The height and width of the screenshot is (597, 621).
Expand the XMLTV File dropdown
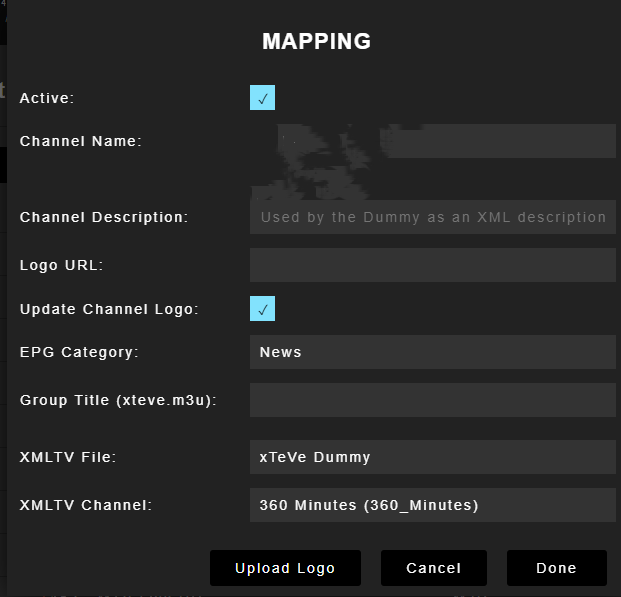coord(432,457)
